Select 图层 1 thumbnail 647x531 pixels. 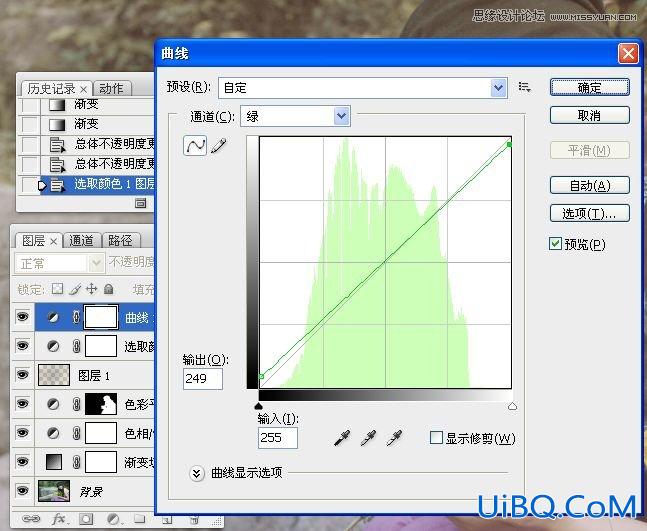click(54, 375)
